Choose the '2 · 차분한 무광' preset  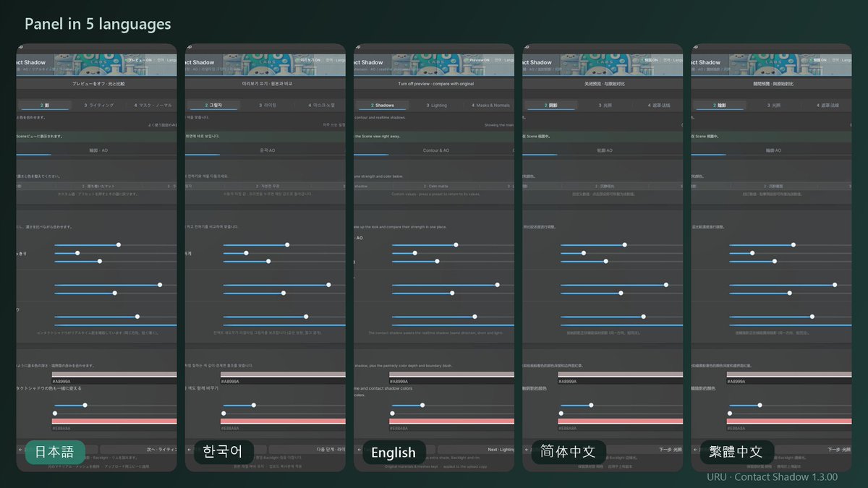(266, 186)
